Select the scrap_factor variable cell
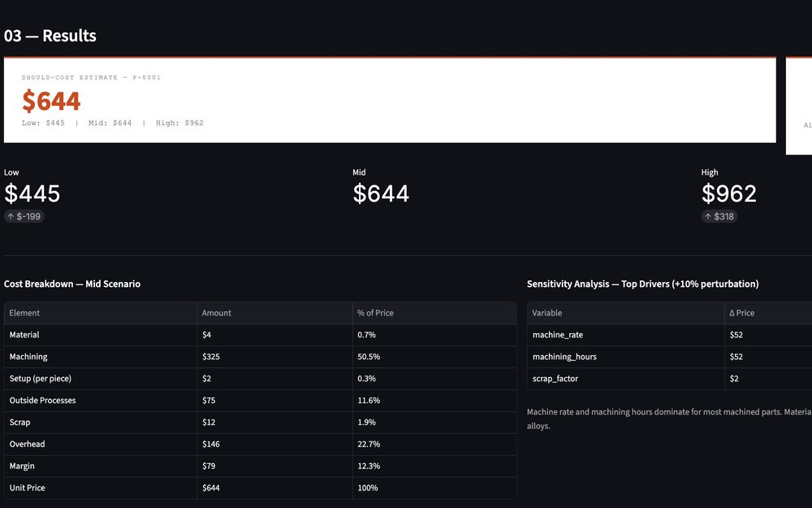The width and height of the screenshot is (812, 508). pos(625,379)
